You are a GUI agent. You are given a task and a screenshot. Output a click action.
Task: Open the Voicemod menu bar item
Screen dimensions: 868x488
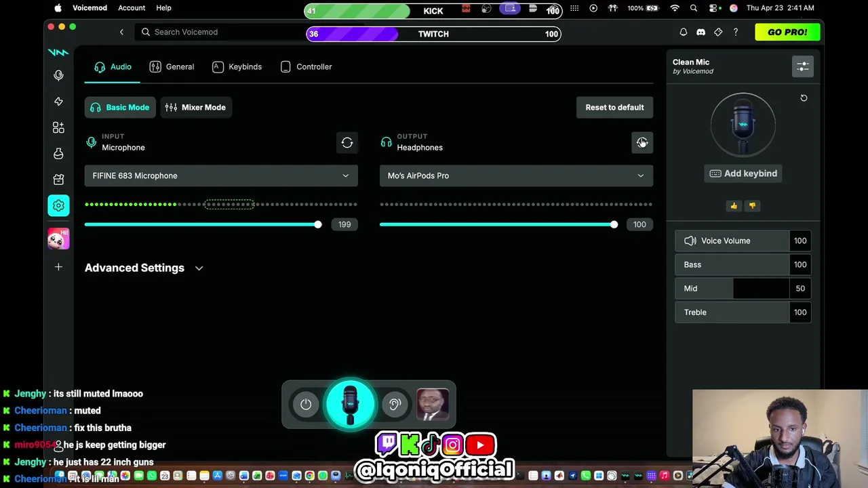(x=90, y=8)
